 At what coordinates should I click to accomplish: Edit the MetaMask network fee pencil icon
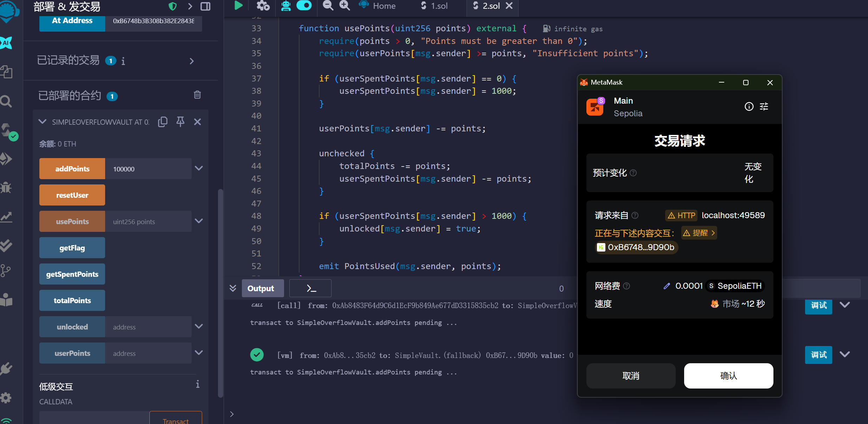click(x=667, y=286)
